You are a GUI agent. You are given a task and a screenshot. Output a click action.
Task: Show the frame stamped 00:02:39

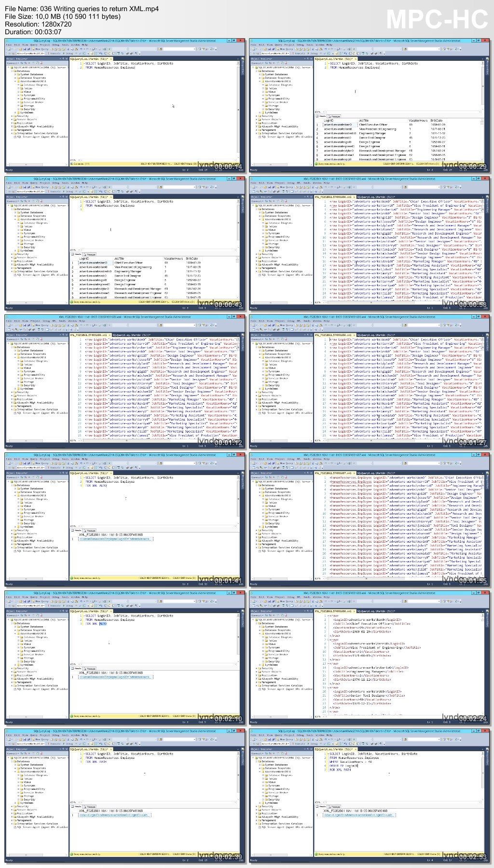click(x=125, y=796)
